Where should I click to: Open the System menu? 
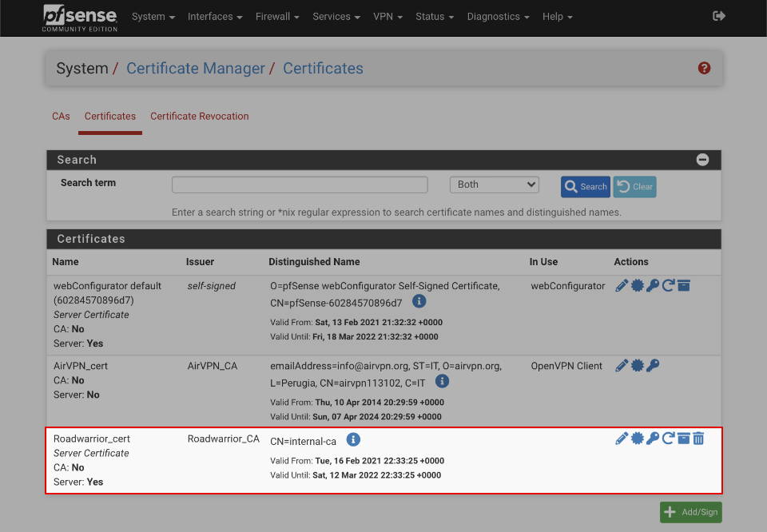coord(153,17)
